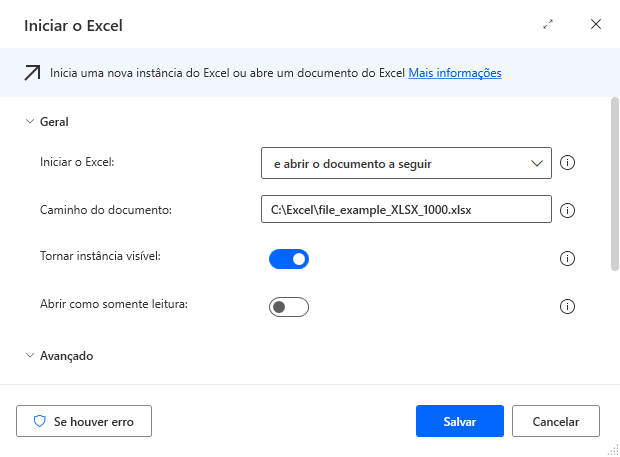620x457 pixels.
Task: Open Se houver erro settings
Action: tap(84, 421)
